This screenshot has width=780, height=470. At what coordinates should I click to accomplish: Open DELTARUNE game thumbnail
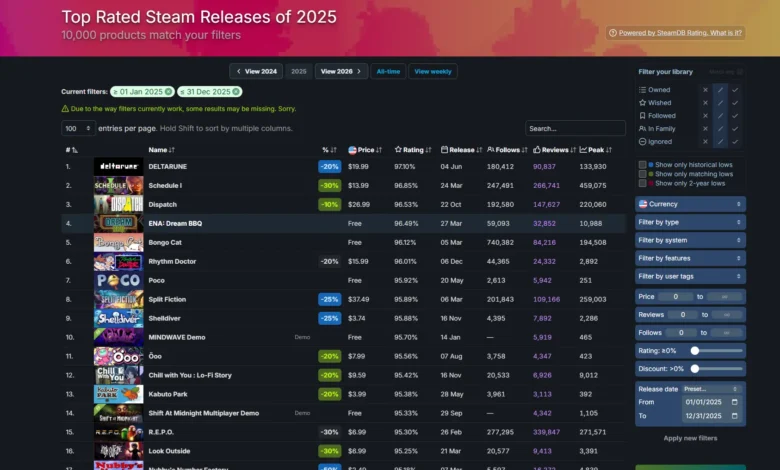[x=118, y=167]
